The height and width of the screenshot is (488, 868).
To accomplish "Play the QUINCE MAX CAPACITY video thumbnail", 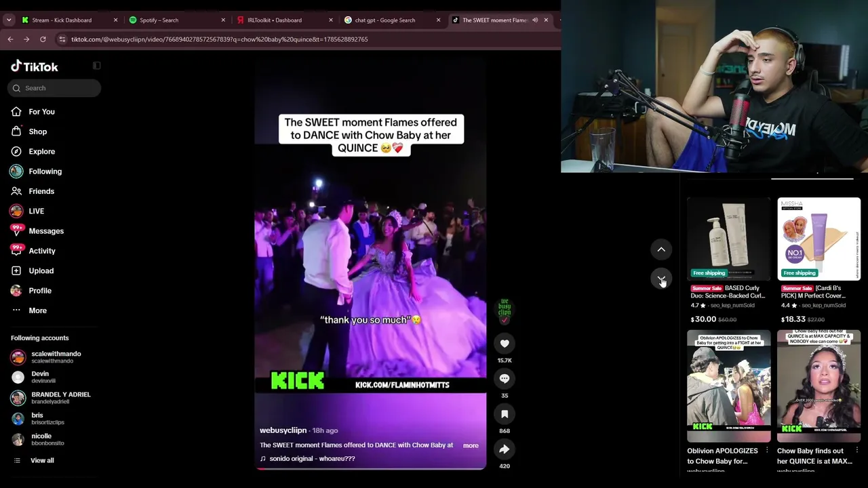I will point(819,386).
